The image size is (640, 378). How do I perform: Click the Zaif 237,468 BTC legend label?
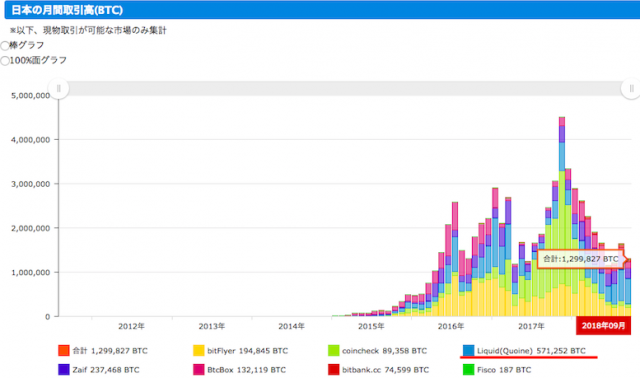pos(106,370)
